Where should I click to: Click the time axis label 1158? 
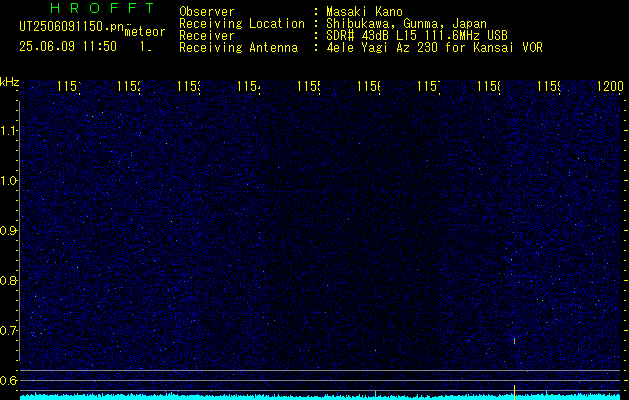click(489, 86)
